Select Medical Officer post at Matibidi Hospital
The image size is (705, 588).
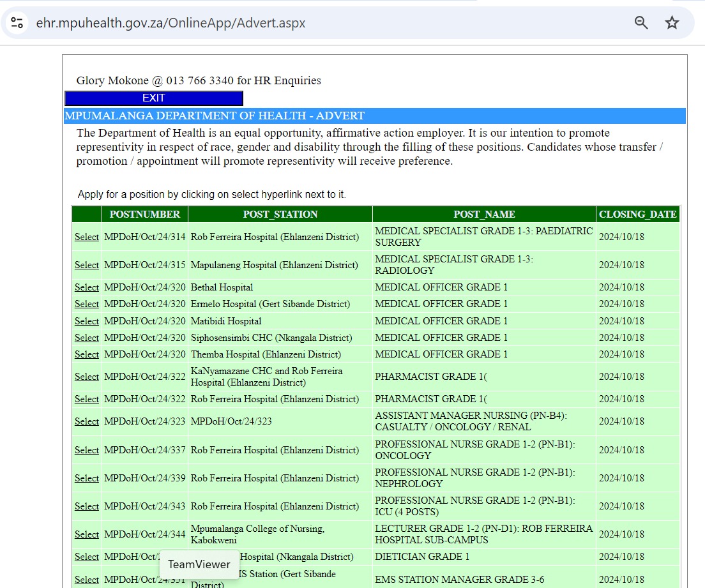[87, 321]
